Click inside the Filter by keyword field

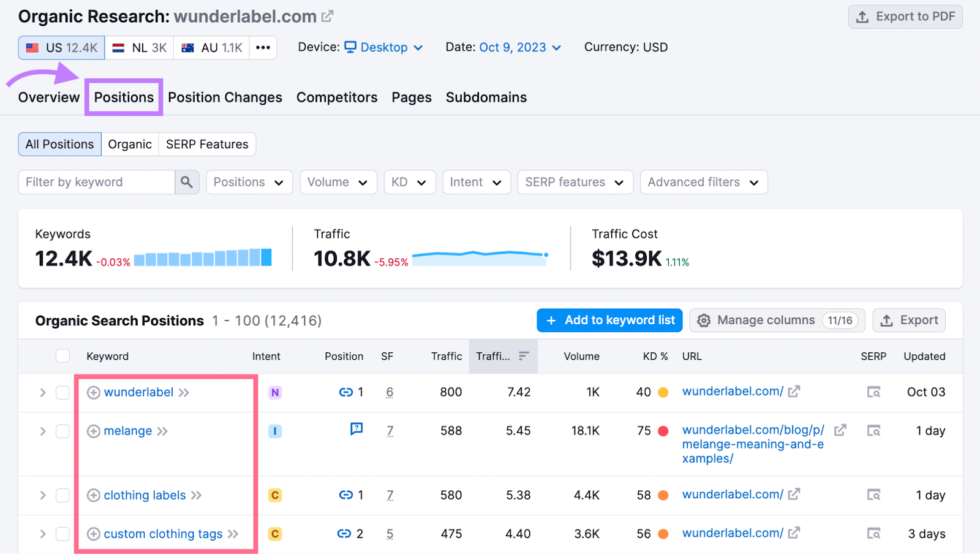(98, 182)
